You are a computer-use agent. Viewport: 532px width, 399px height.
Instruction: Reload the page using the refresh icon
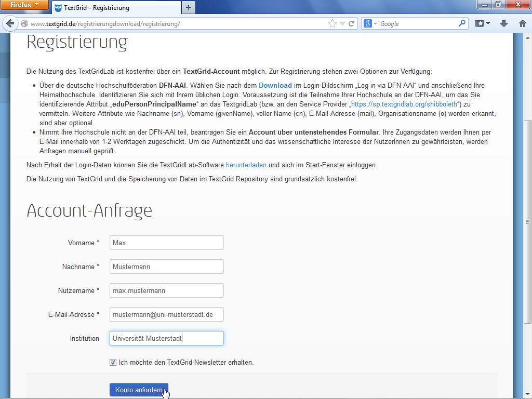(x=352, y=24)
